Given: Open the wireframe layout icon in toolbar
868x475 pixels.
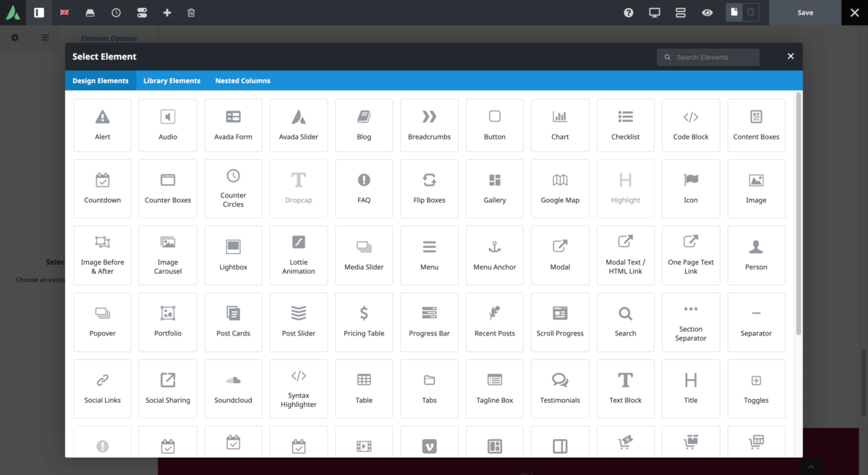Looking at the screenshot, I should pos(681,12).
